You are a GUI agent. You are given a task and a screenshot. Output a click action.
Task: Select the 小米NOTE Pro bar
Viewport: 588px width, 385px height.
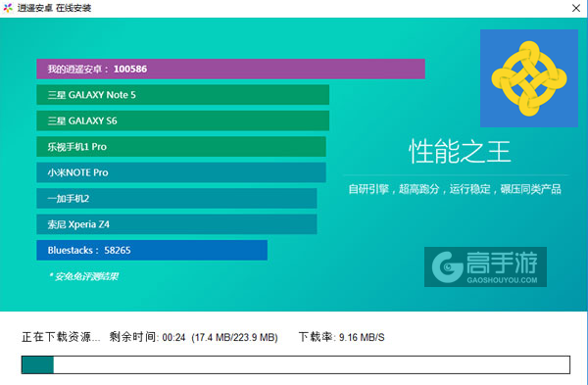181,172
